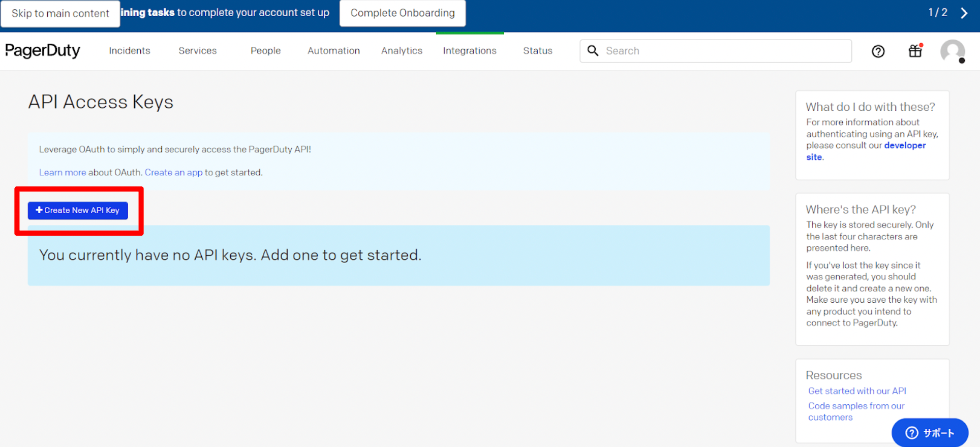Expand the People menu
The image size is (980, 447).
(265, 51)
